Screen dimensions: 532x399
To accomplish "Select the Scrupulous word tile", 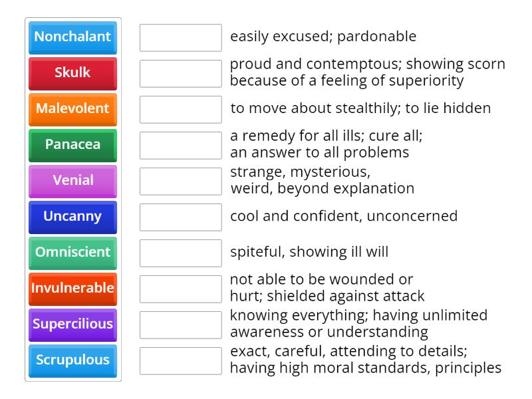I will (73, 360).
